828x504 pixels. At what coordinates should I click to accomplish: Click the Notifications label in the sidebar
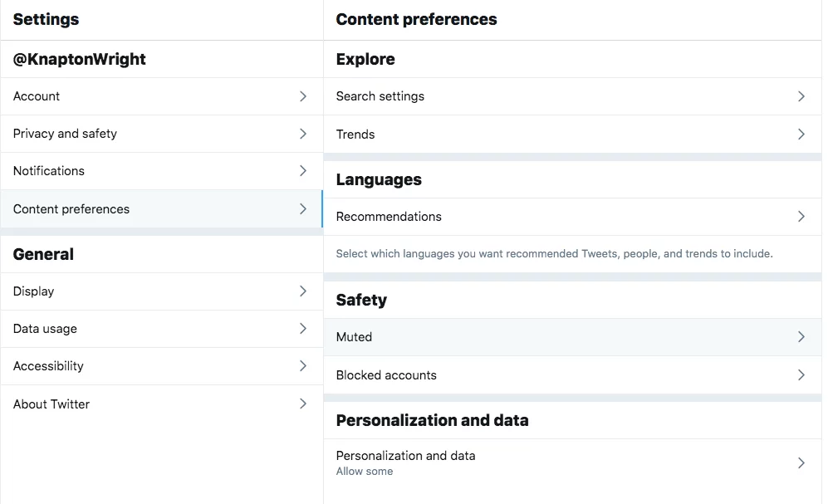49,171
